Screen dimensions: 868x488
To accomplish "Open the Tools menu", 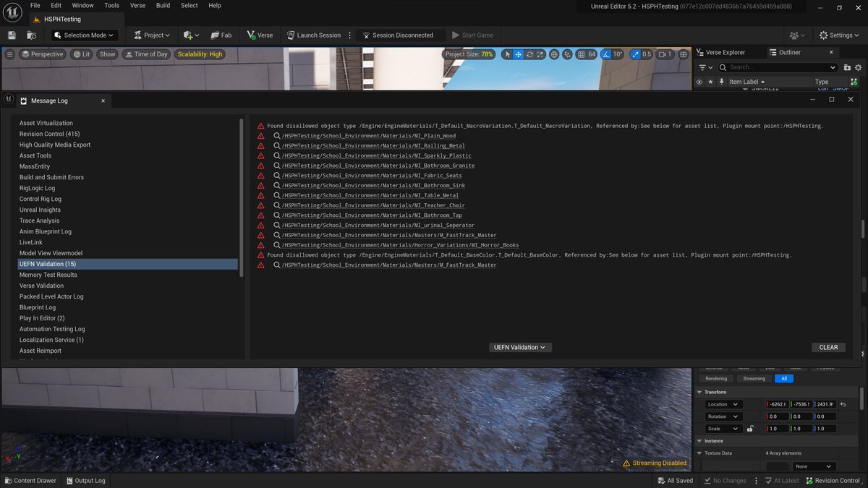I will (112, 5).
